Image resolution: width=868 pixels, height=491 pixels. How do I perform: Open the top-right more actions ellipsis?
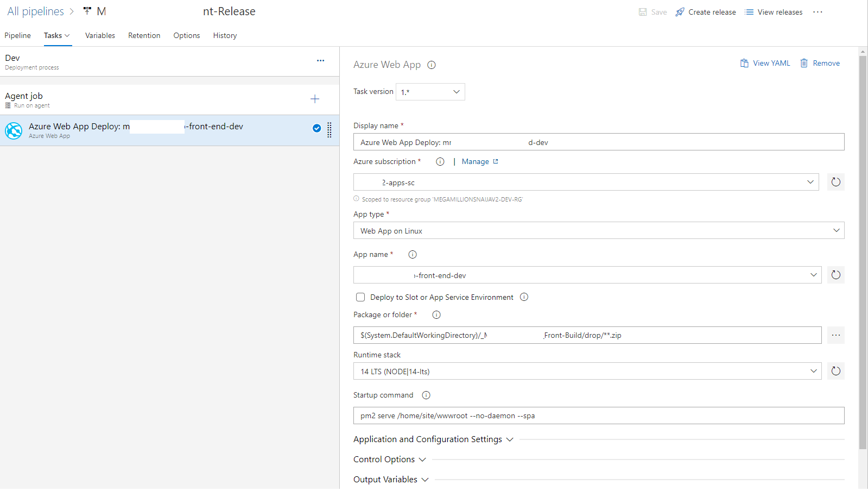point(818,12)
